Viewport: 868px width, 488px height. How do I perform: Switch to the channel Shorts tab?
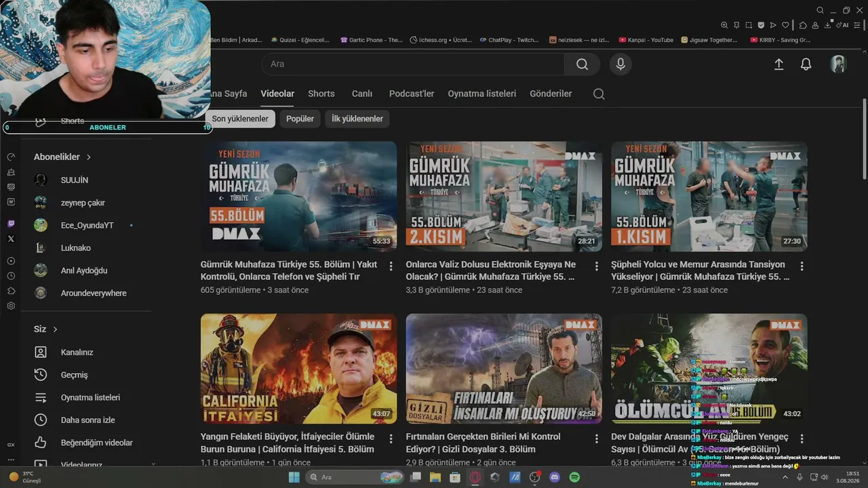click(x=321, y=94)
